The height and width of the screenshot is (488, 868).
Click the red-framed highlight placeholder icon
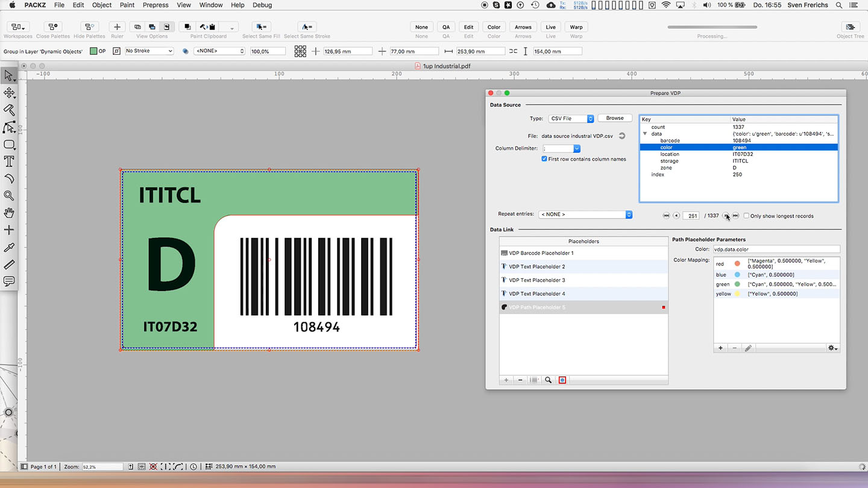click(562, 380)
